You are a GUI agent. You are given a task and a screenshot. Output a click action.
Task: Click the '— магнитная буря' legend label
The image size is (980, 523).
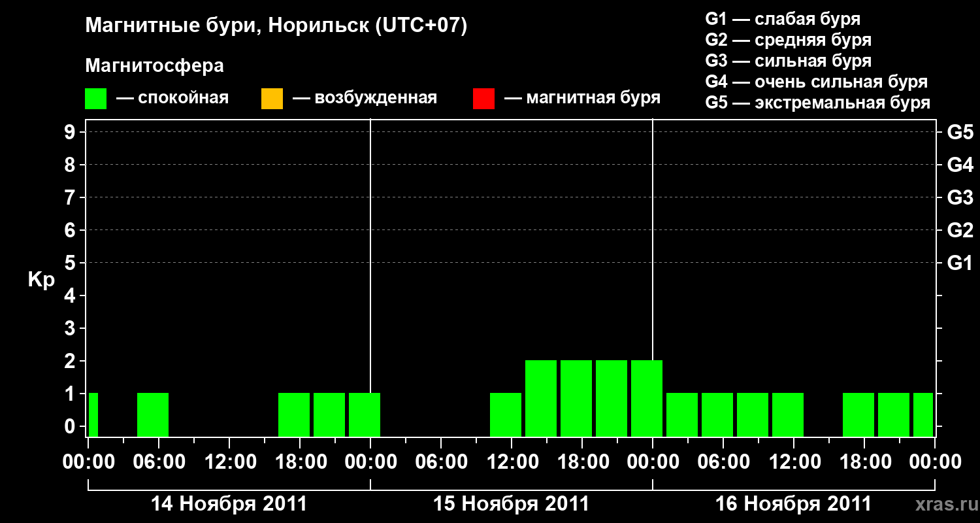point(583,99)
